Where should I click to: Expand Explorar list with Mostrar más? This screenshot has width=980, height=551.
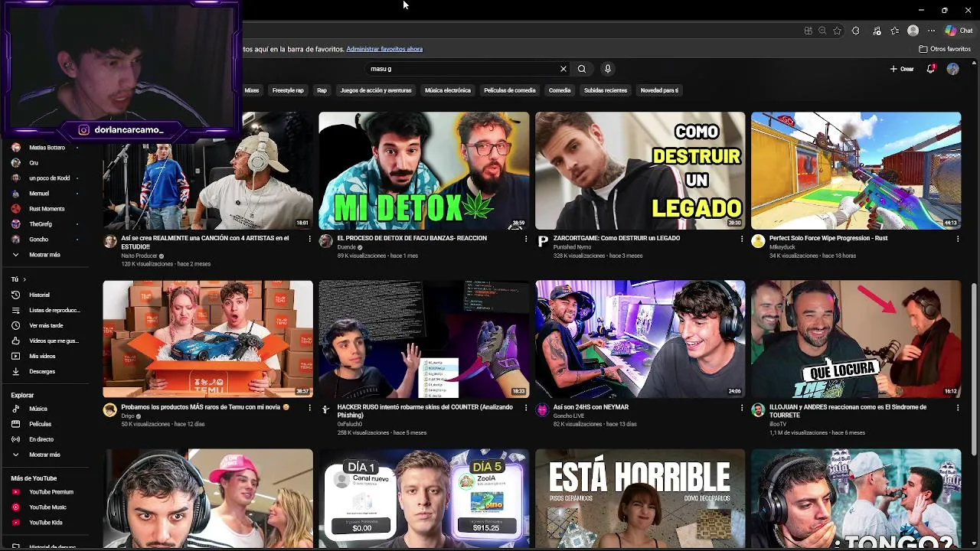point(44,455)
